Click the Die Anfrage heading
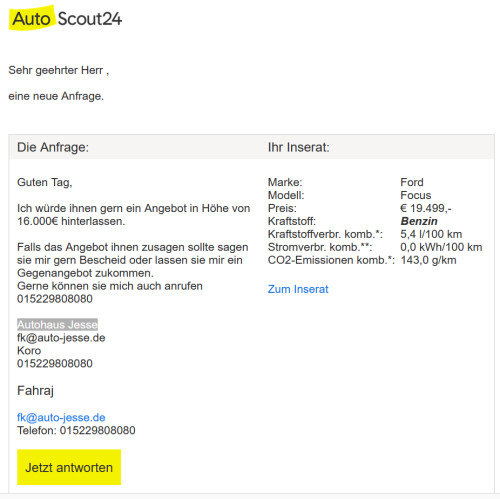This screenshot has height=499, width=500. (x=53, y=147)
